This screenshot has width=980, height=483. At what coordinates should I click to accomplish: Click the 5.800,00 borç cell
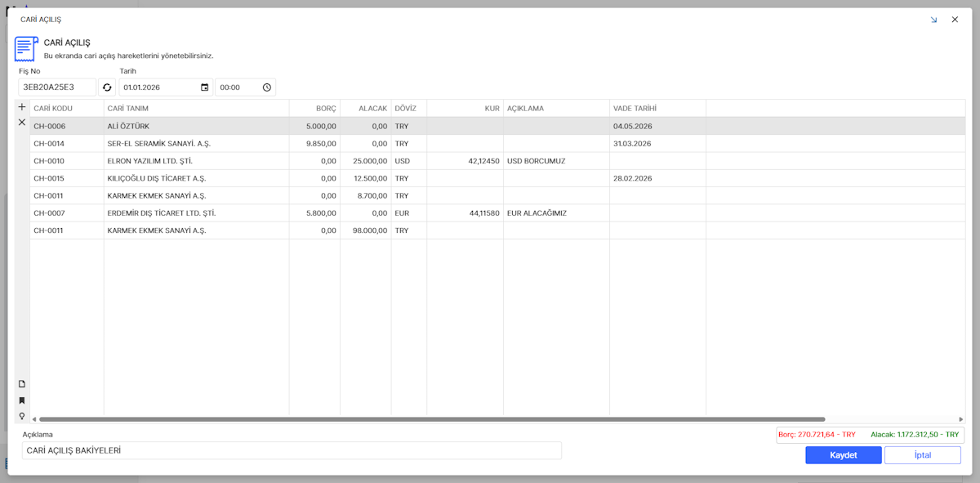coord(314,213)
